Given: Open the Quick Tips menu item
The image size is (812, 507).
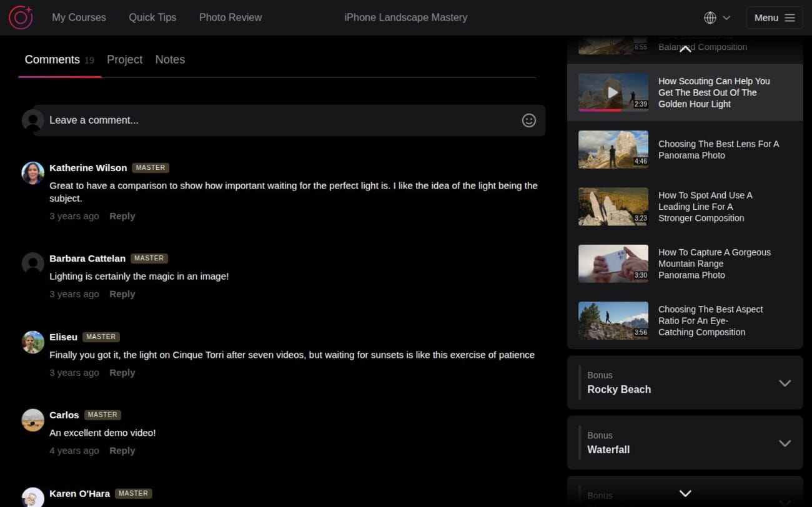Looking at the screenshot, I should [152, 17].
